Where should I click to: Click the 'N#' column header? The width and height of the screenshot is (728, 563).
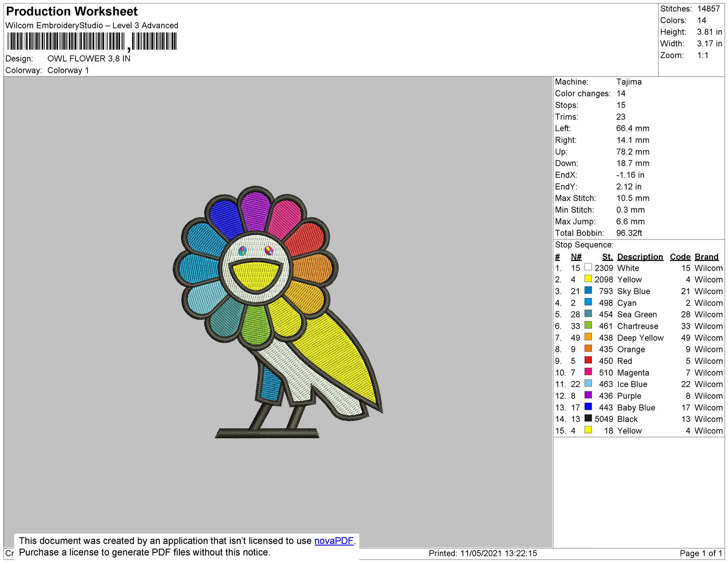pyautogui.click(x=576, y=257)
